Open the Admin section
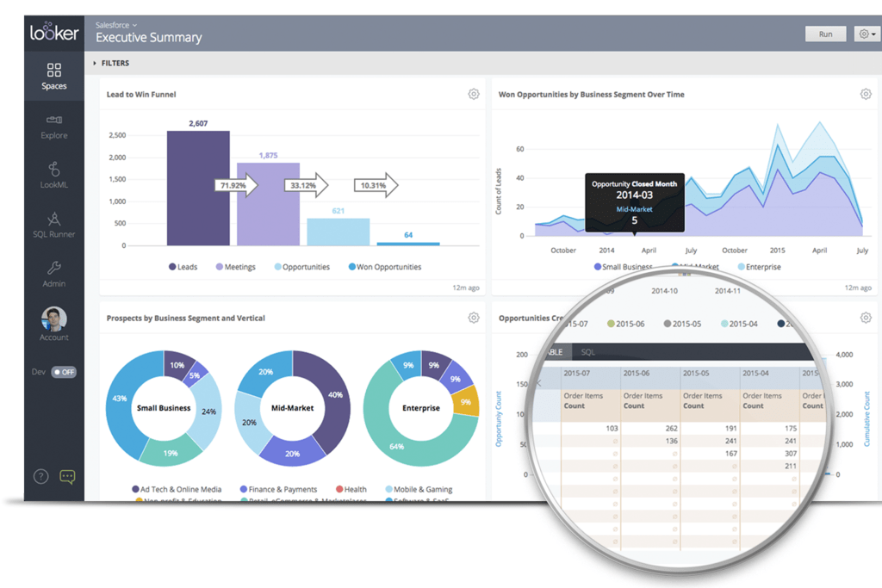This screenshot has width=882, height=588. pos(54,275)
